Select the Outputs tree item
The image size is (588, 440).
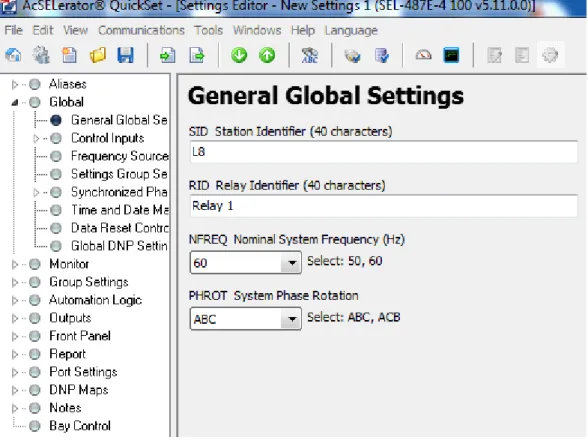tap(70, 318)
